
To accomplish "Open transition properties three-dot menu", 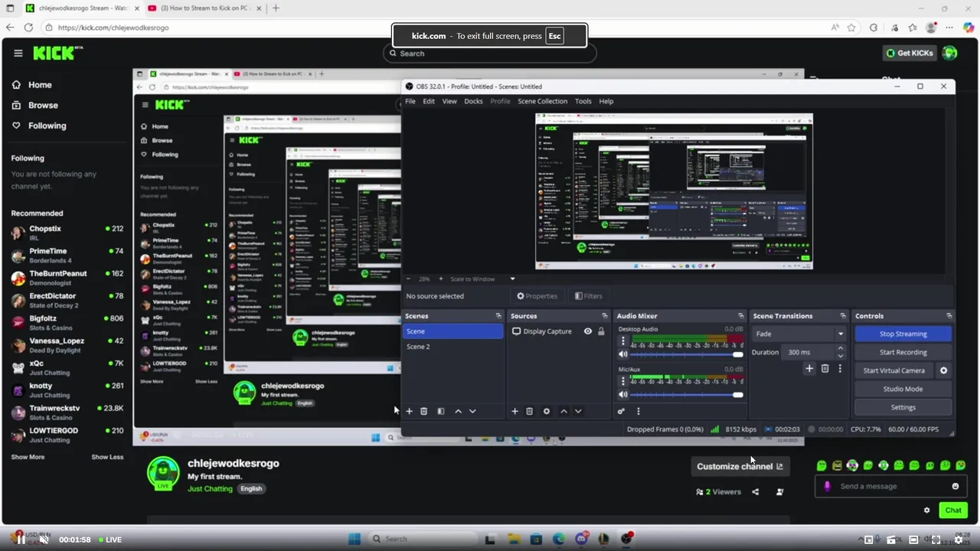I will (839, 369).
